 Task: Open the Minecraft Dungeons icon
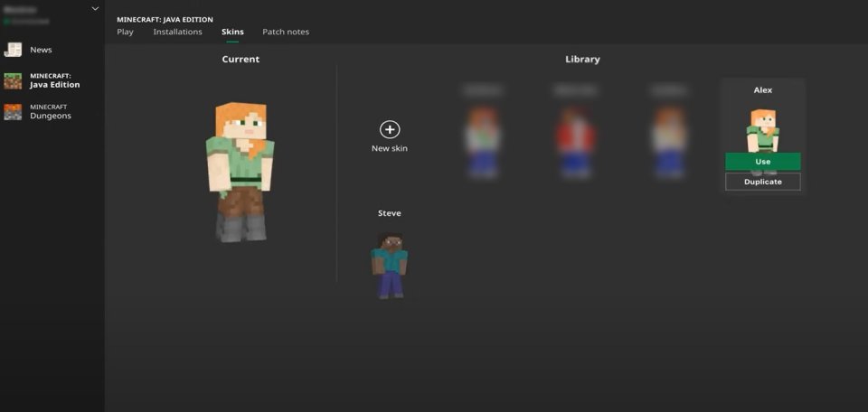tap(13, 112)
